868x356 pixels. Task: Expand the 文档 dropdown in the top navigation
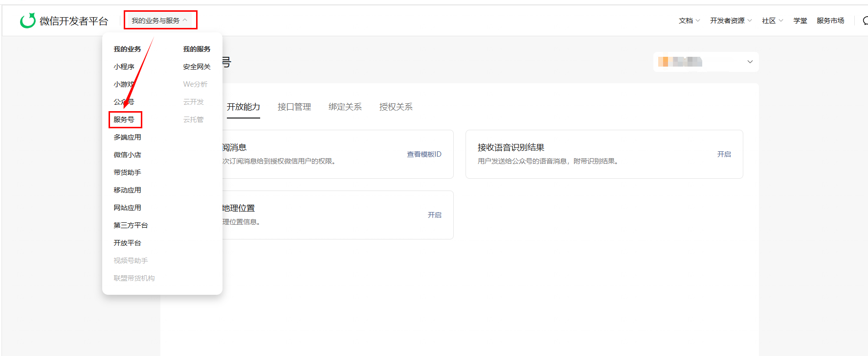point(689,21)
